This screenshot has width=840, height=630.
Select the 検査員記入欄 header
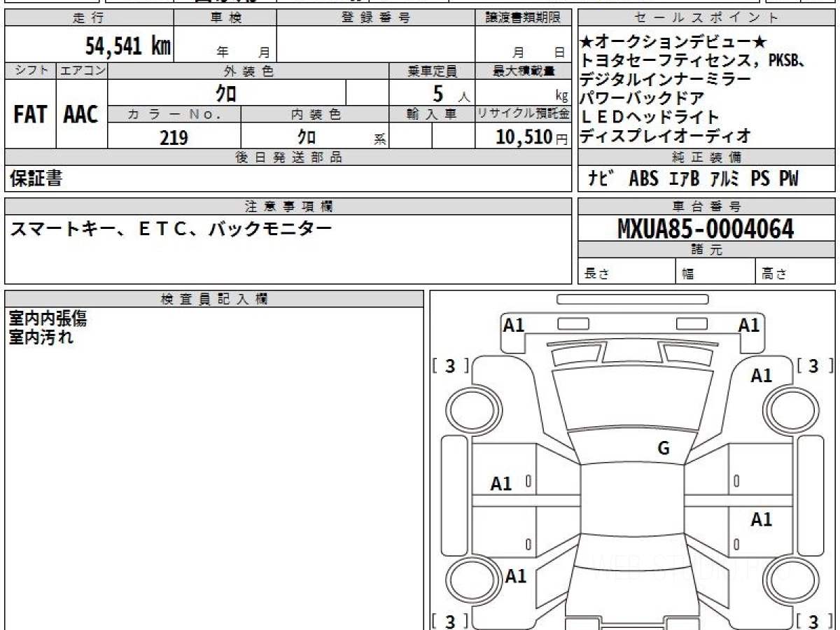[214, 299]
